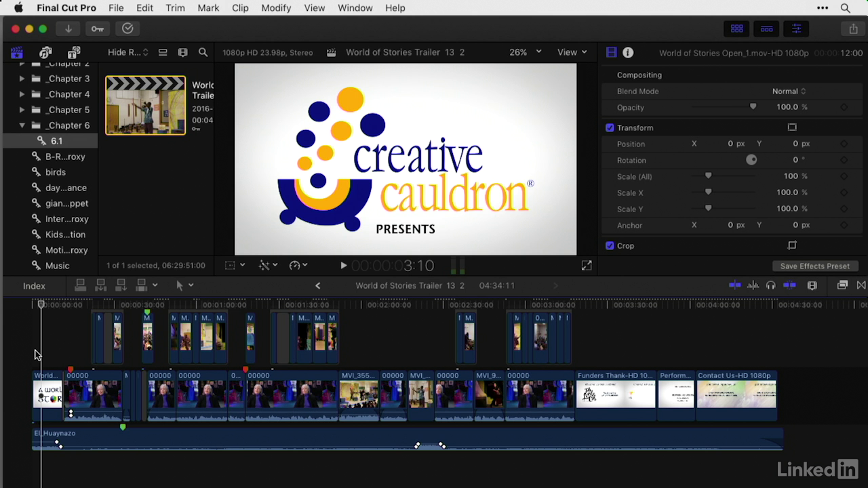
Task: Expand the _Chapter 3 event
Action: pyautogui.click(x=22, y=79)
